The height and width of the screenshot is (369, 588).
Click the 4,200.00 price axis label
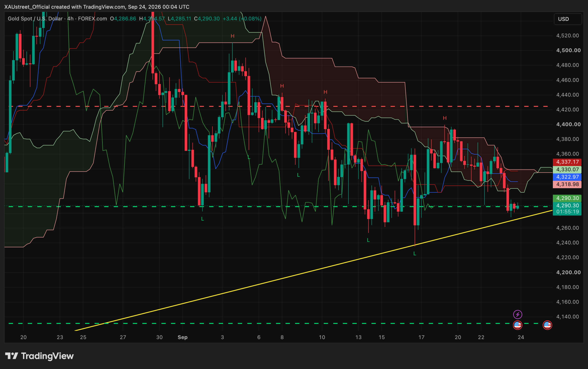pyautogui.click(x=568, y=272)
